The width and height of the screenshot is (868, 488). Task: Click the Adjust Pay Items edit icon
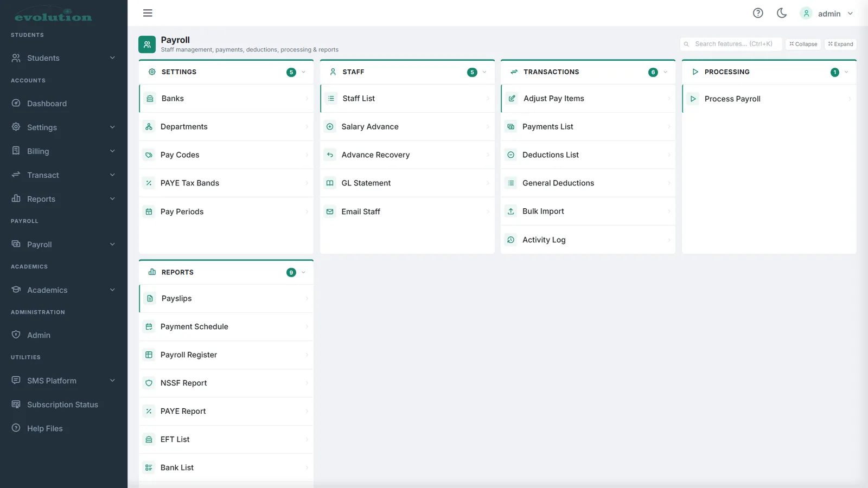(512, 99)
